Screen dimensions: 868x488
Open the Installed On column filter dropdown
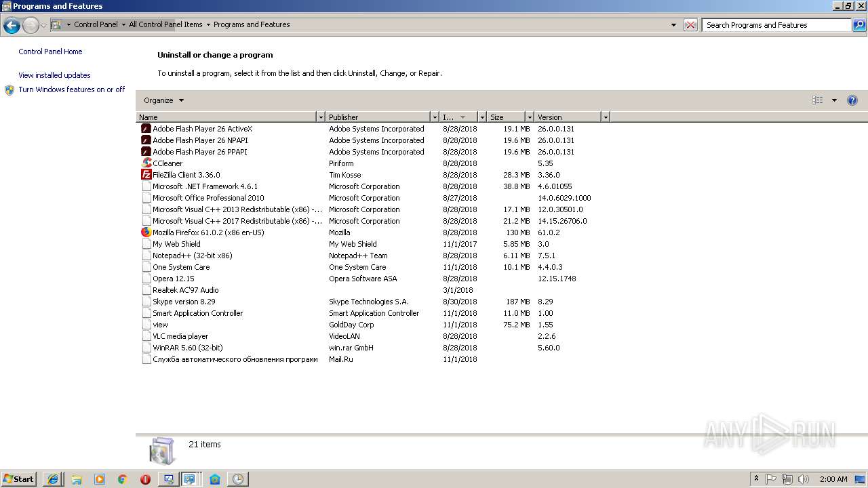[x=482, y=117]
